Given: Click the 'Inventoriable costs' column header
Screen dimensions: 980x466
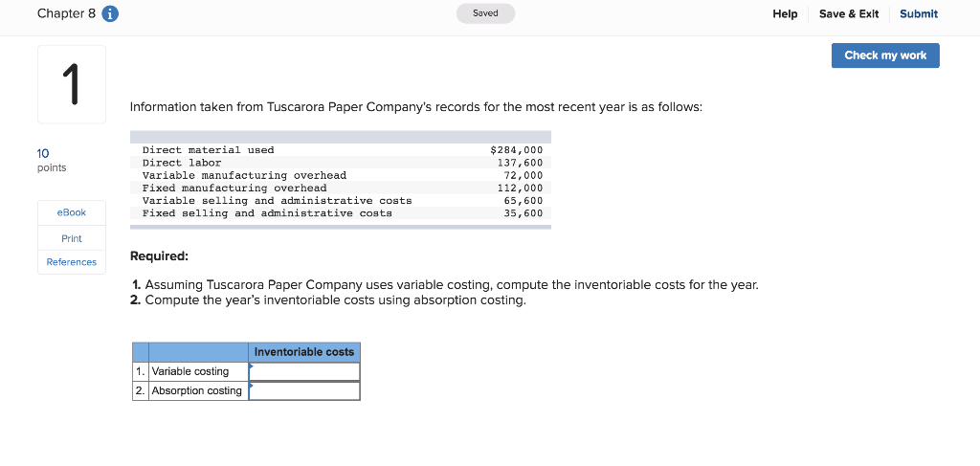Looking at the screenshot, I should coord(304,352).
